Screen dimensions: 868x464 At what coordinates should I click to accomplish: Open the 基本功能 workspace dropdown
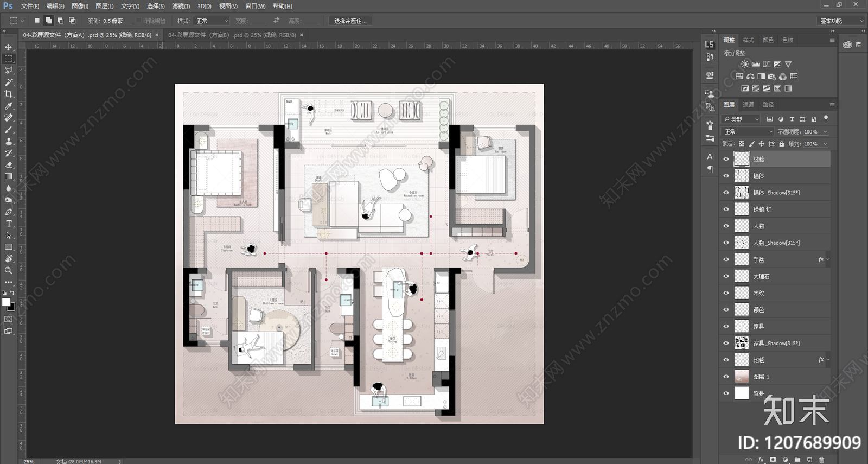pyautogui.click(x=841, y=21)
